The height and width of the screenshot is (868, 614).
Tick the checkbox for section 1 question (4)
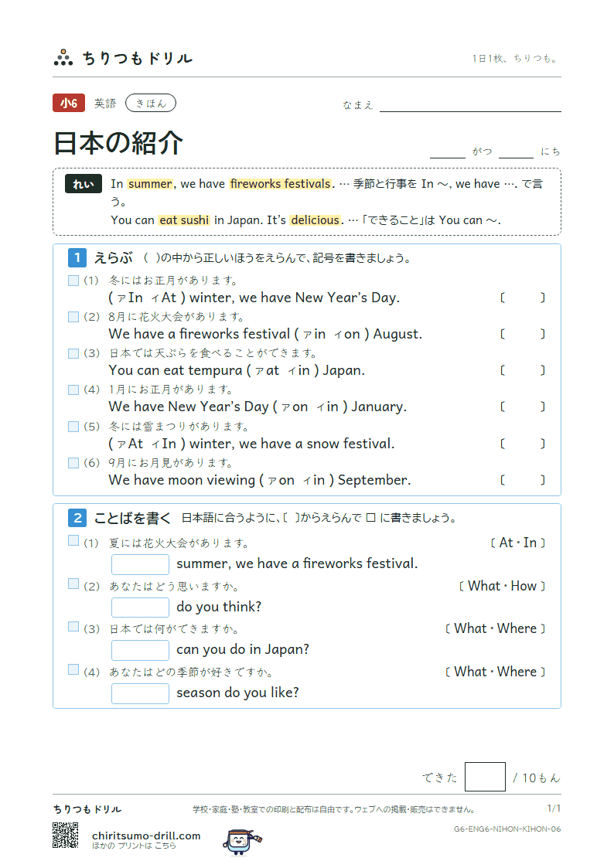(73, 390)
